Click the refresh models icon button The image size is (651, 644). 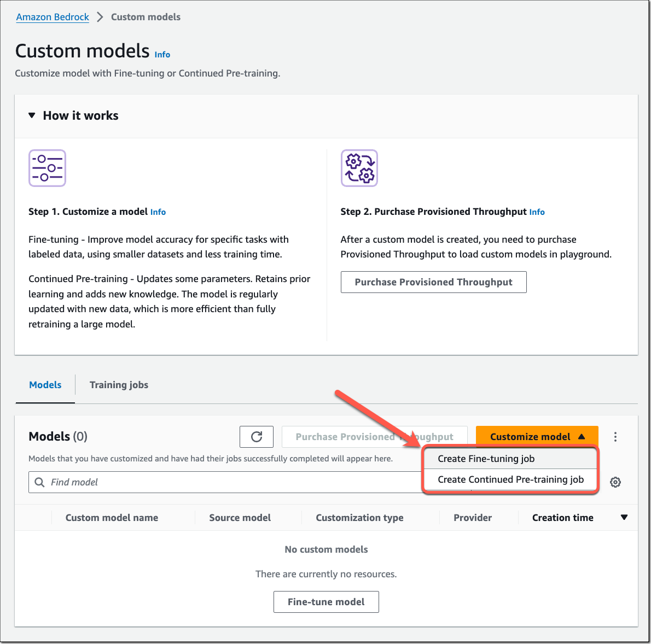[x=257, y=437]
